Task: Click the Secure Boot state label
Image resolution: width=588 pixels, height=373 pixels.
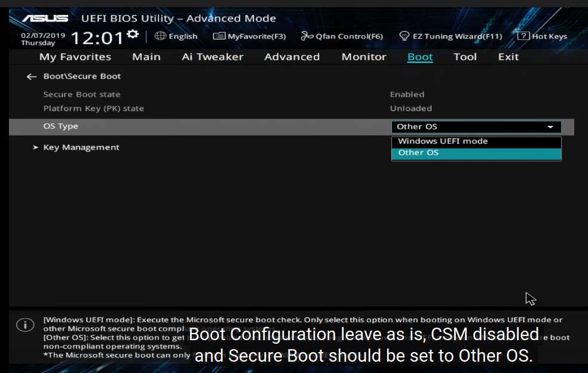Action: pos(82,94)
